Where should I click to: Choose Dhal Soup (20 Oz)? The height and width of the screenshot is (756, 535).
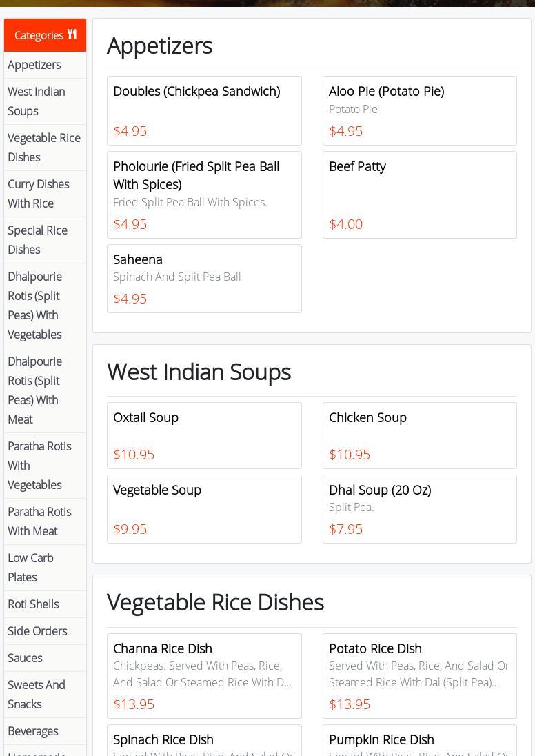pos(419,508)
